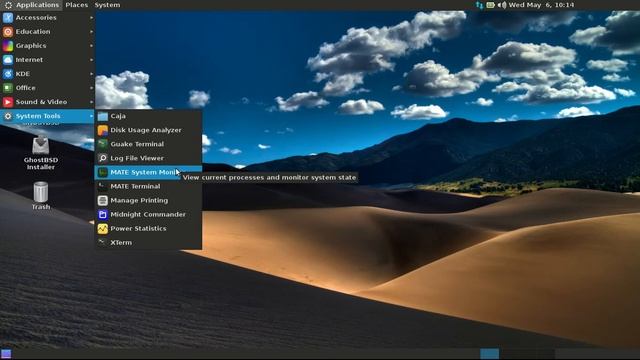The height and width of the screenshot is (360, 640).
Task: Click the Accessories category icon
Action: [8, 18]
